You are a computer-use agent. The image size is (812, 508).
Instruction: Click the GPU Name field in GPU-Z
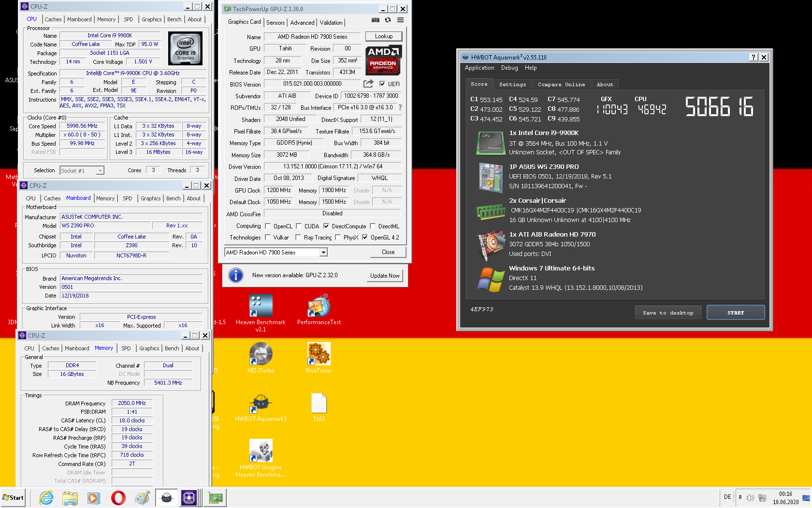point(312,36)
